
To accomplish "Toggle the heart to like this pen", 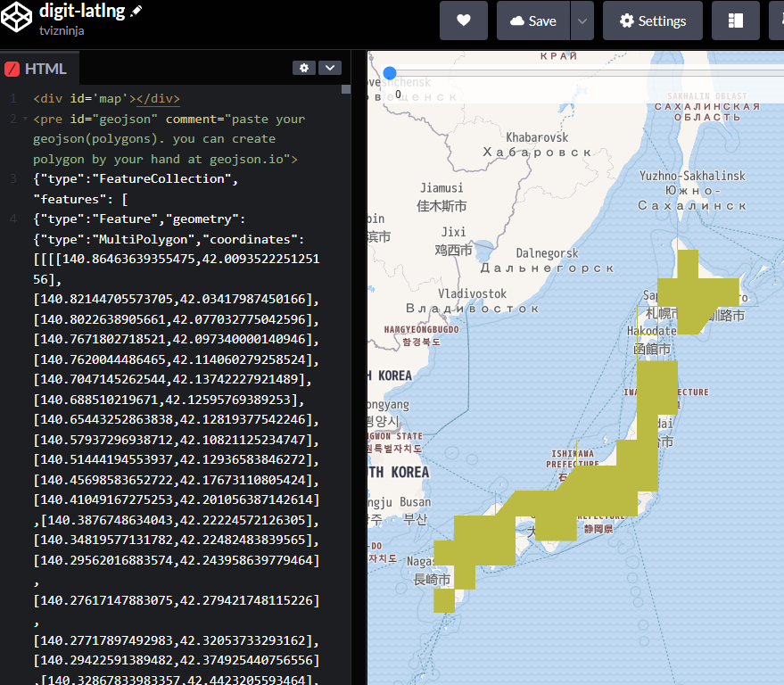I will pyautogui.click(x=464, y=21).
